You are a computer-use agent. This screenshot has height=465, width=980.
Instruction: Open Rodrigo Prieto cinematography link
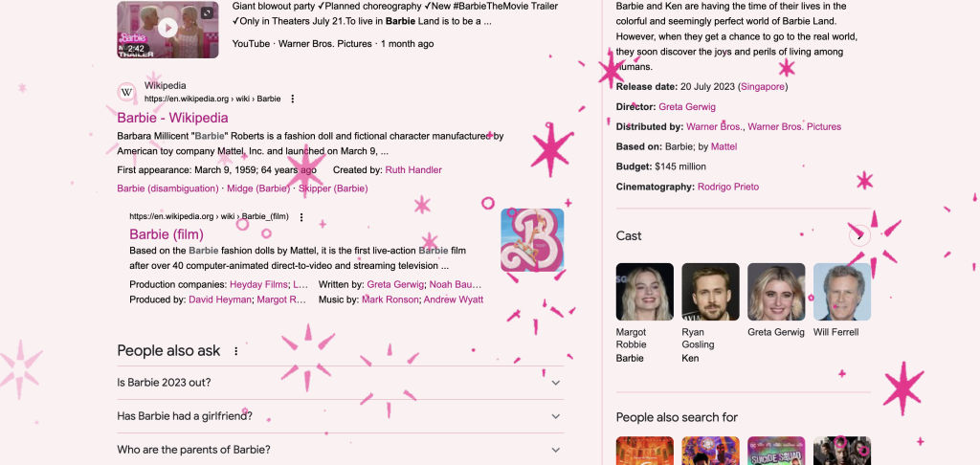point(728,187)
